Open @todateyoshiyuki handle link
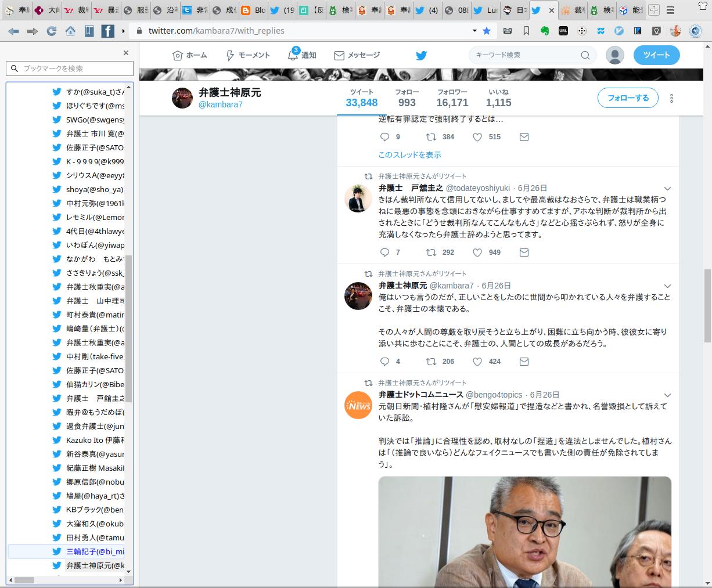 tap(478, 188)
